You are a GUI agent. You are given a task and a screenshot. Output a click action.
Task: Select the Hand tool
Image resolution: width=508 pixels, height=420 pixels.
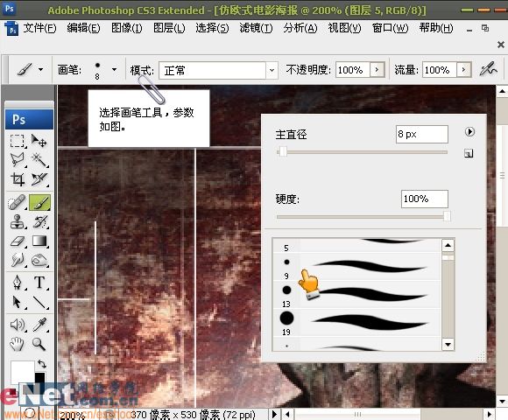[18, 344]
